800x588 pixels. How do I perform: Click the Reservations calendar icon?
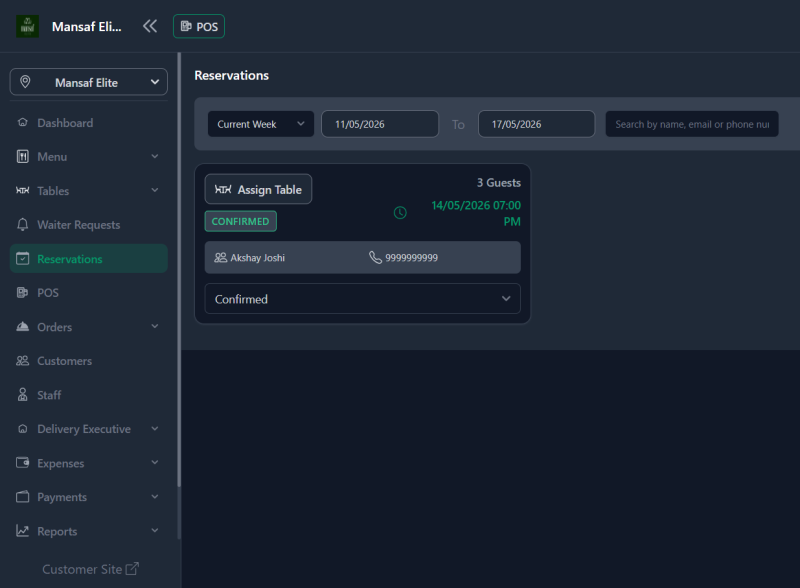pyautogui.click(x=22, y=259)
